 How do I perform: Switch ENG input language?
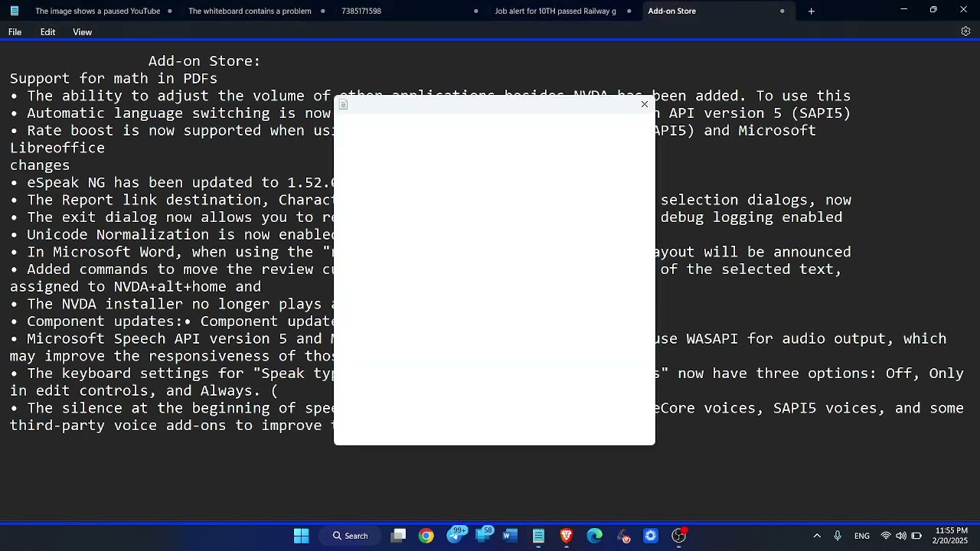coord(862,536)
